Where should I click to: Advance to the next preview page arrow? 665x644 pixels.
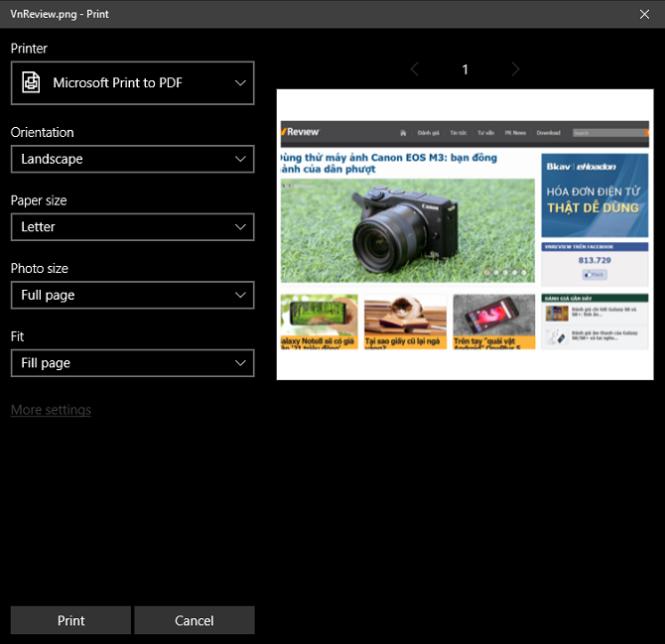coord(515,69)
